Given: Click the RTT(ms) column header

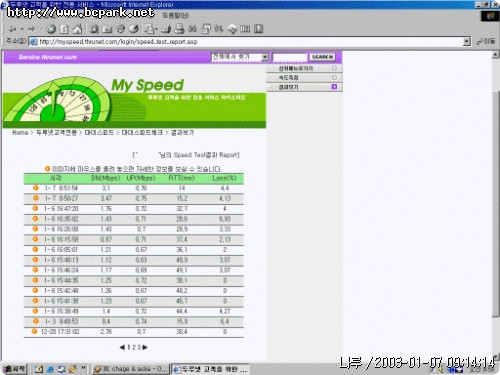Looking at the screenshot, I should pos(181,178).
